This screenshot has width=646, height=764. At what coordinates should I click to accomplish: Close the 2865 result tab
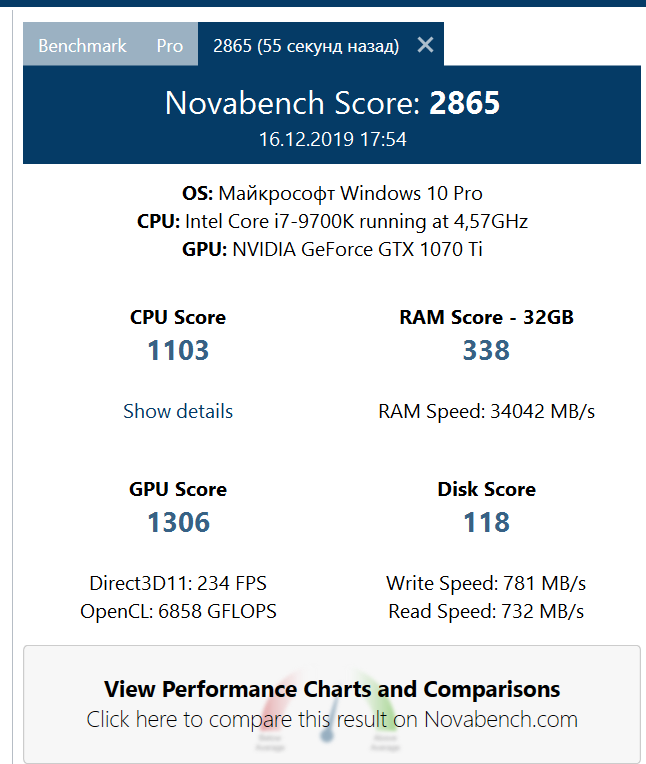tap(425, 45)
